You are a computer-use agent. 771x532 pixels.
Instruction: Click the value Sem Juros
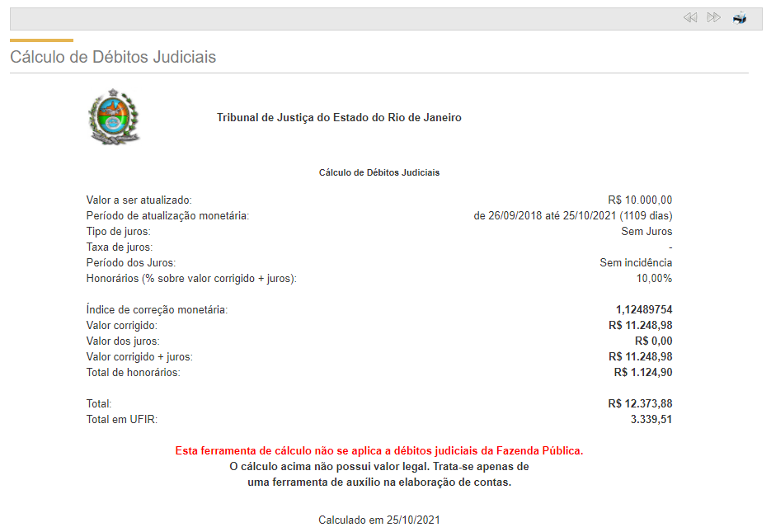pos(646,232)
